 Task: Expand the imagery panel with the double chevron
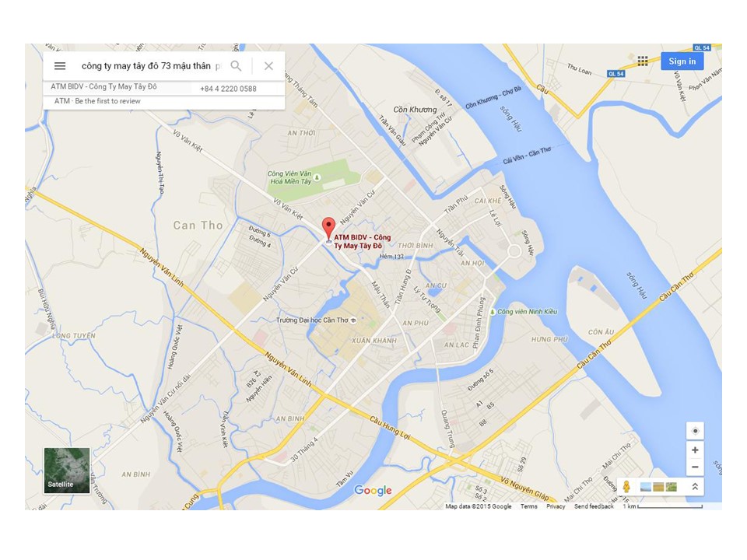pos(695,487)
